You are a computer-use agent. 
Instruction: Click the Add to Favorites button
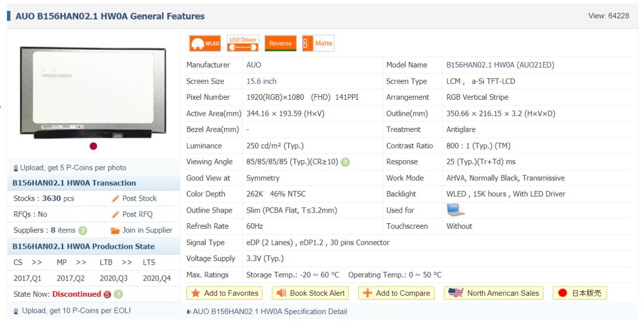click(224, 293)
